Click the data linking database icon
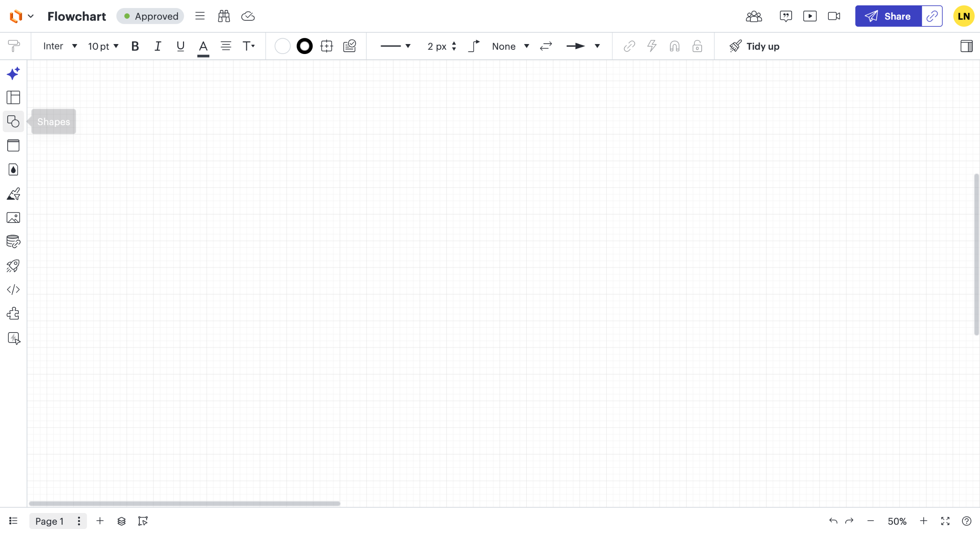The height and width of the screenshot is (534, 980). 13,242
